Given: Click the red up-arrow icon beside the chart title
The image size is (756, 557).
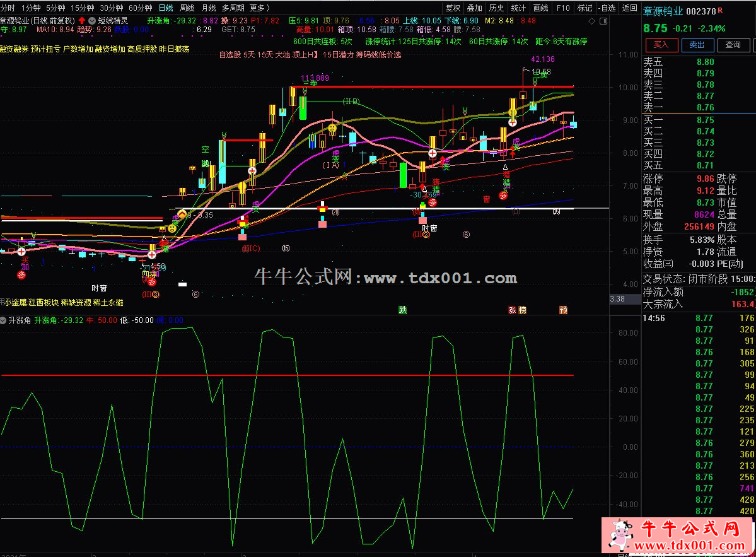Looking at the screenshot, I should coord(81,20).
